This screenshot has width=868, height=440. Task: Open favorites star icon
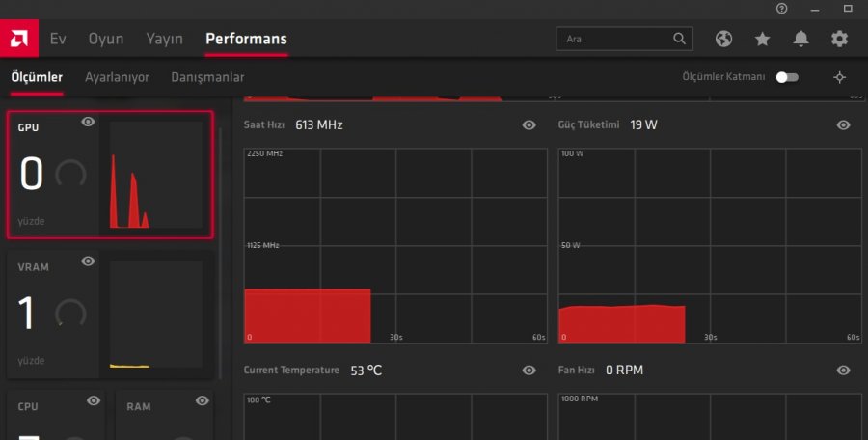pyautogui.click(x=762, y=39)
